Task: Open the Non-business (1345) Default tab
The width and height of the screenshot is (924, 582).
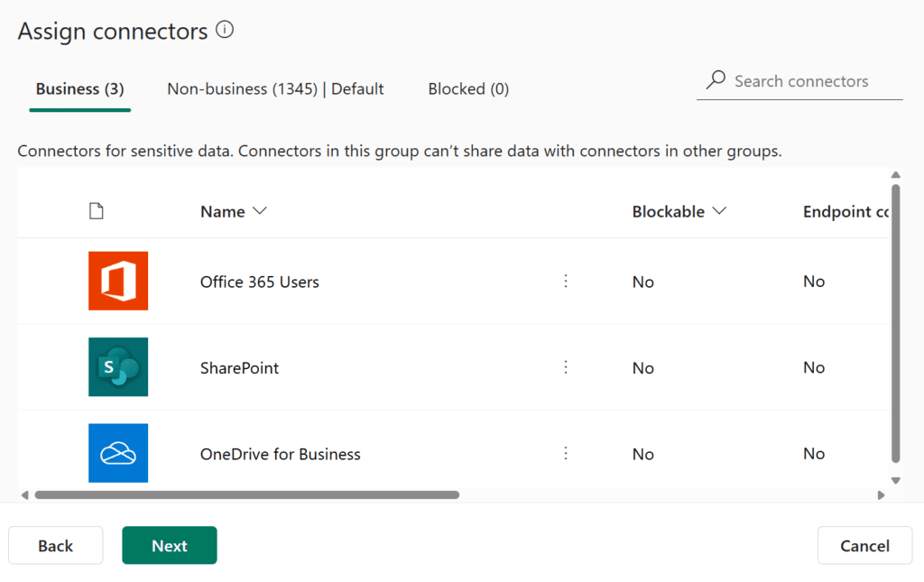Action: [x=275, y=89]
